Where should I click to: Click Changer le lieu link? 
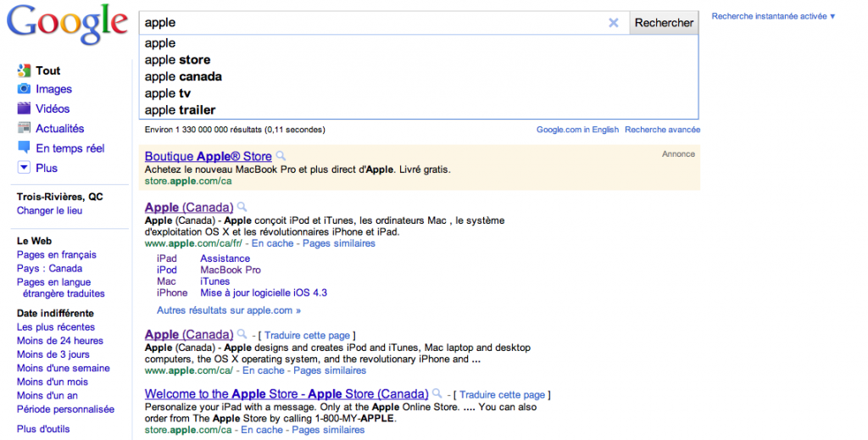tap(49, 210)
